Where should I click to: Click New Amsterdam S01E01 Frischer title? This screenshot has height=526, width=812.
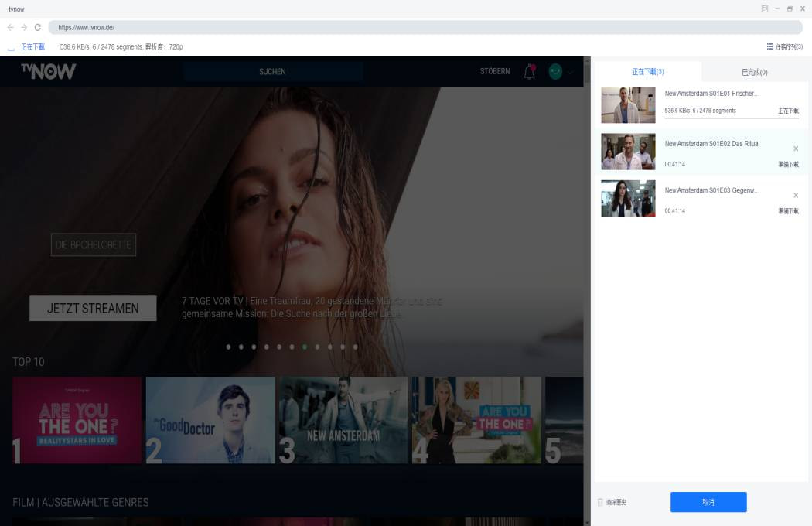pyautogui.click(x=712, y=94)
